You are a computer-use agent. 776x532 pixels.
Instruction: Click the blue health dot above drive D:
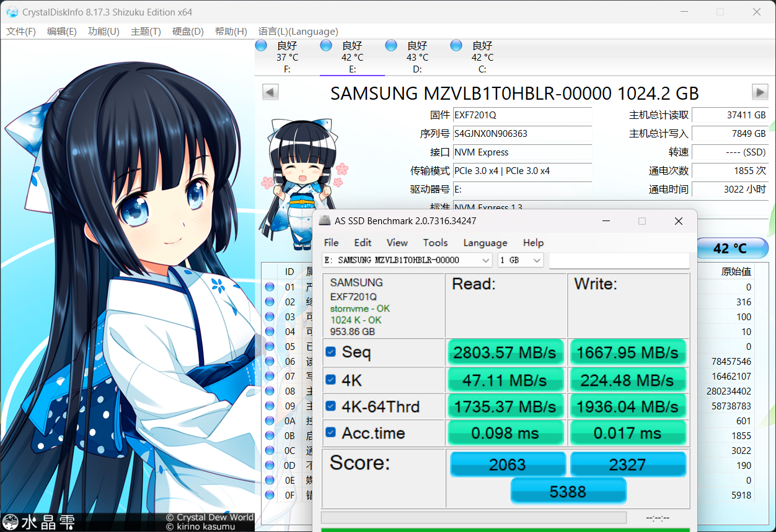[390, 45]
